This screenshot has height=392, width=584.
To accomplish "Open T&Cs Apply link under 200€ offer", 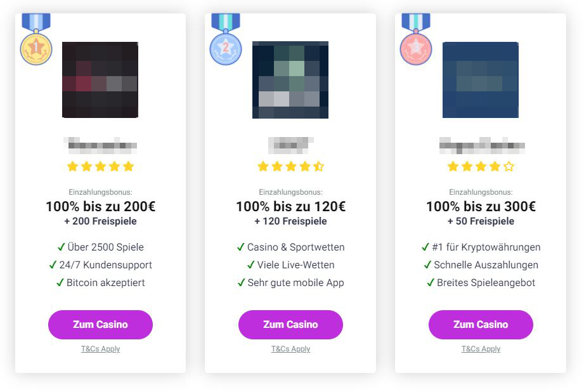I will point(100,349).
